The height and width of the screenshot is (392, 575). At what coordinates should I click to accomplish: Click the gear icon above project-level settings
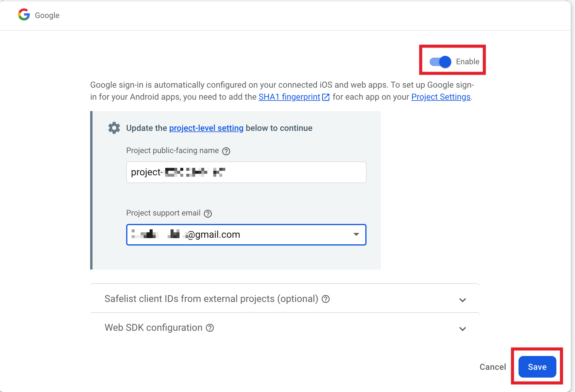114,128
